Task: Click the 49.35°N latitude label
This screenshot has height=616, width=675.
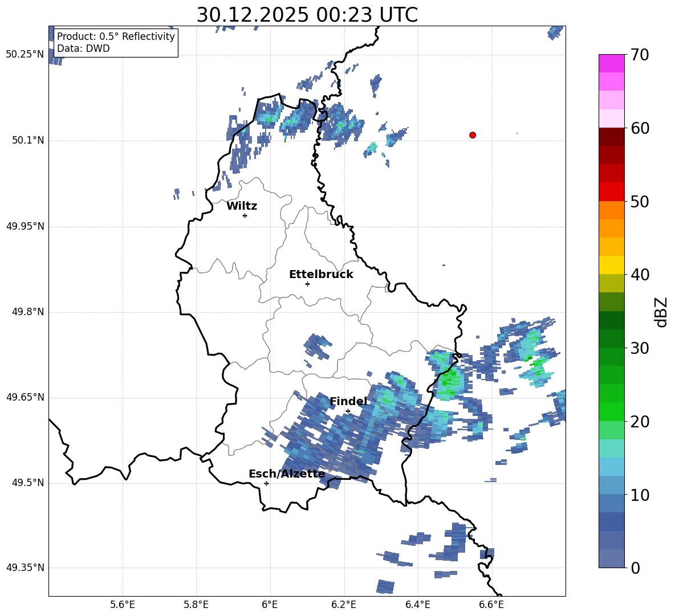Action: pos(25,568)
